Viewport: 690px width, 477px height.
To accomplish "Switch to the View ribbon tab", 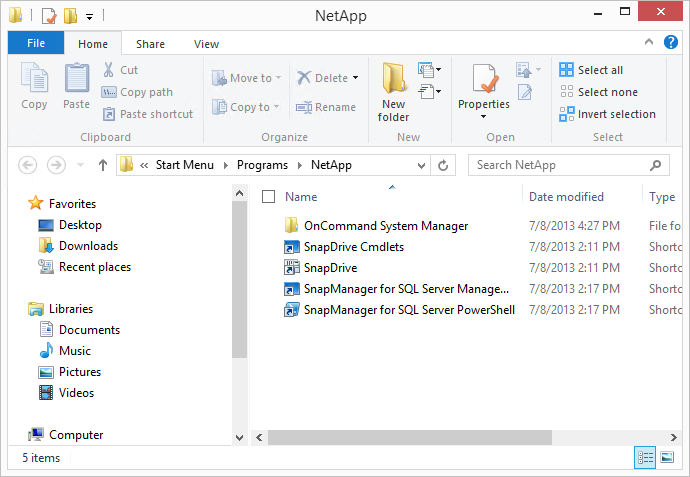I will pyautogui.click(x=206, y=44).
